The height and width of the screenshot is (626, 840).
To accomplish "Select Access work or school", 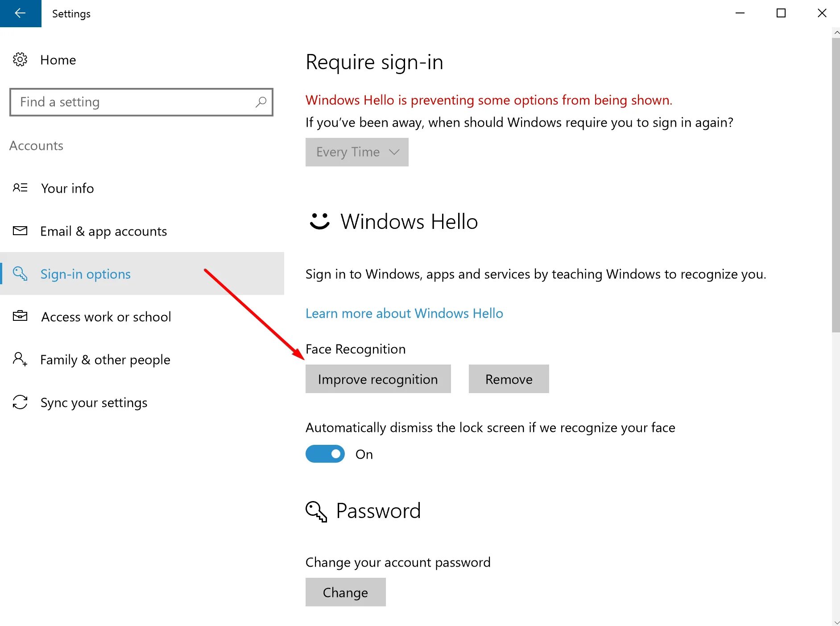I will [x=106, y=317].
